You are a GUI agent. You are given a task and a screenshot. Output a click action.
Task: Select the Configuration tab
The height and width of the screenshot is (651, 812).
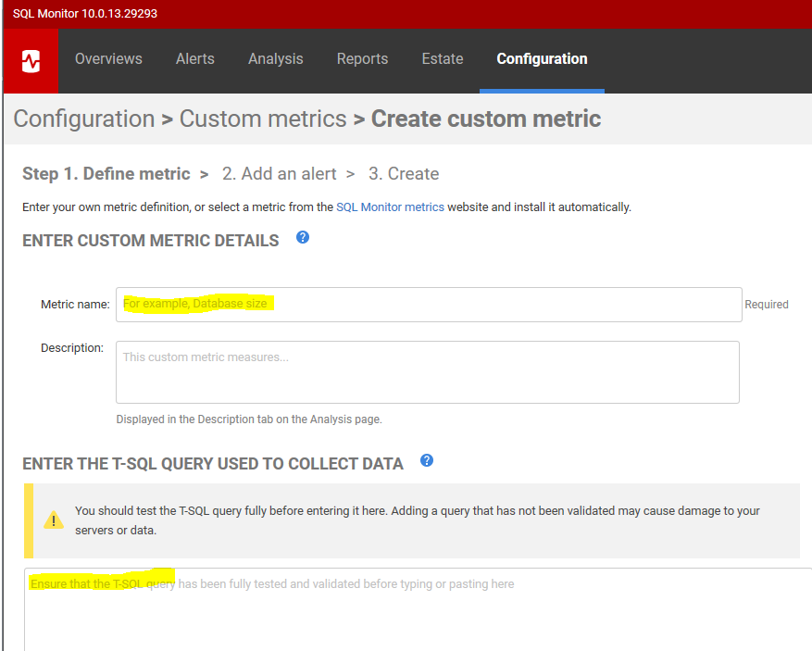[542, 59]
